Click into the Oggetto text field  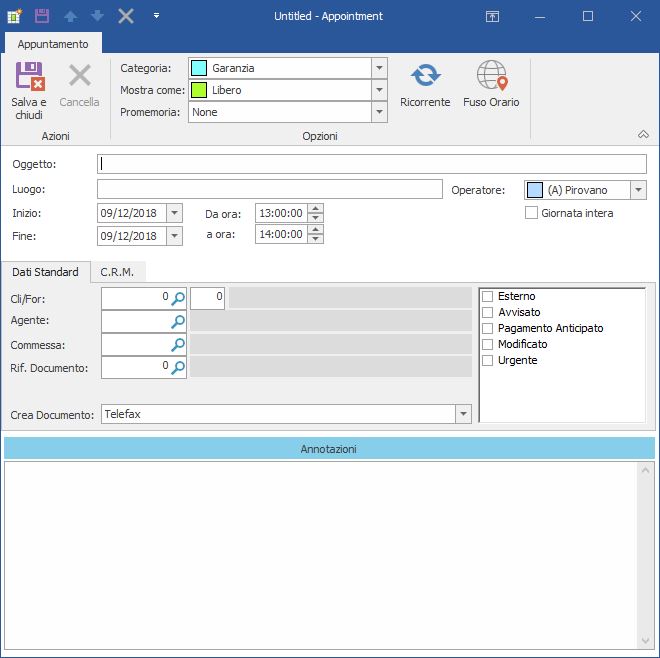[x=372, y=164]
